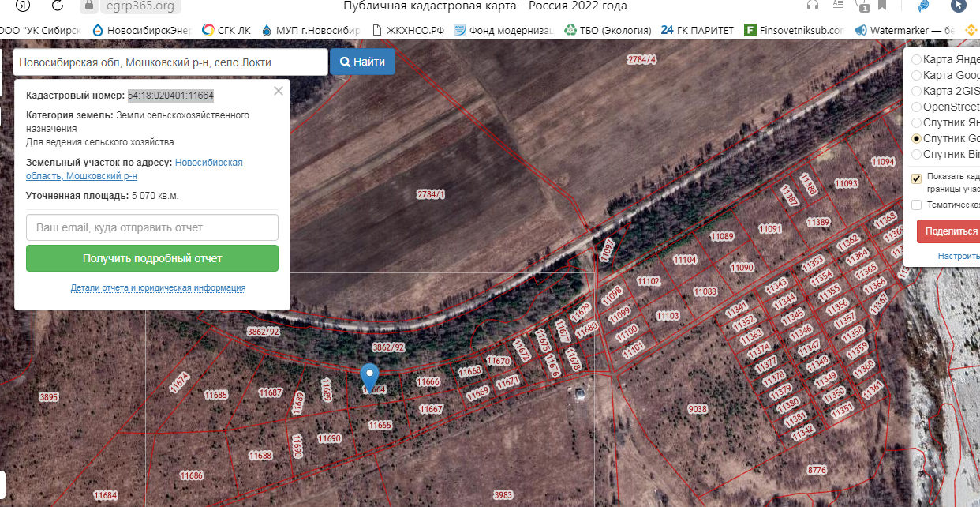
Task: Click Получить подробный отчет button
Action: click(x=152, y=258)
